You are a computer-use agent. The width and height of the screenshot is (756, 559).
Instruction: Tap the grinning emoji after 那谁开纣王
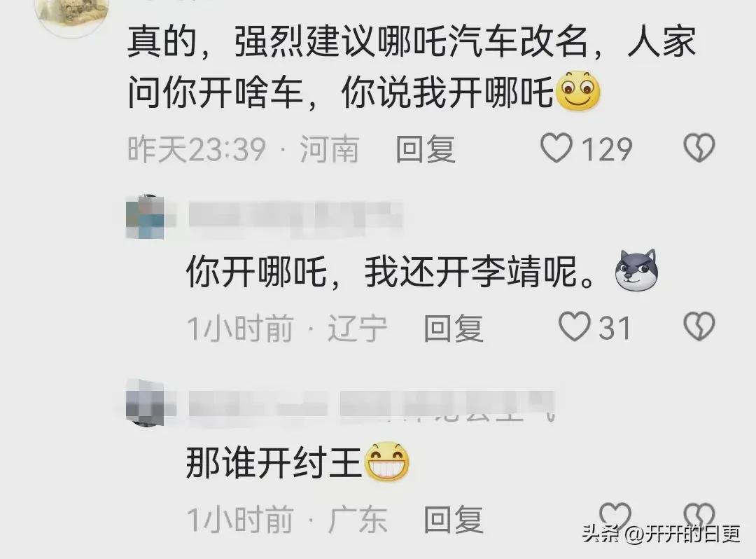pyautogui.click(x=387, y=461)
